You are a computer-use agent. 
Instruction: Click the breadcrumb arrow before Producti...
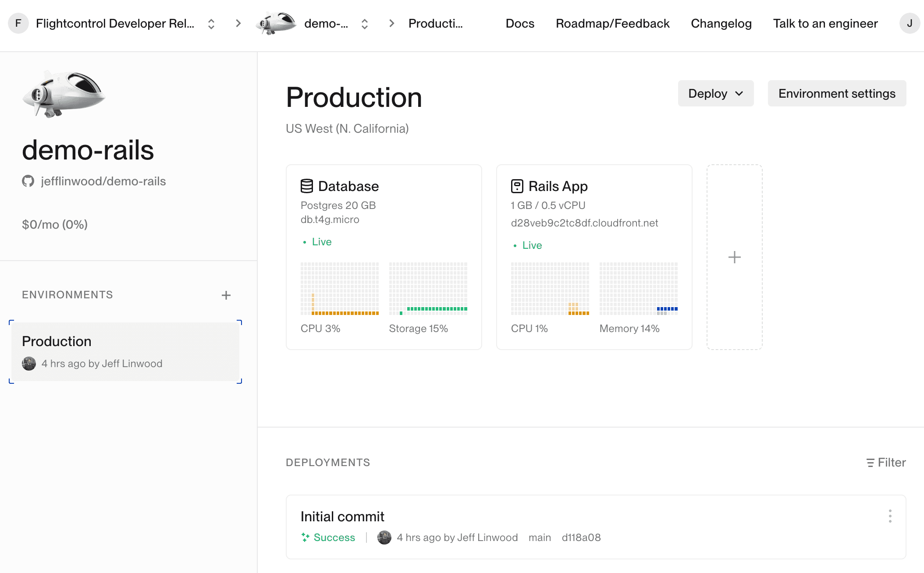click(392, 23)
